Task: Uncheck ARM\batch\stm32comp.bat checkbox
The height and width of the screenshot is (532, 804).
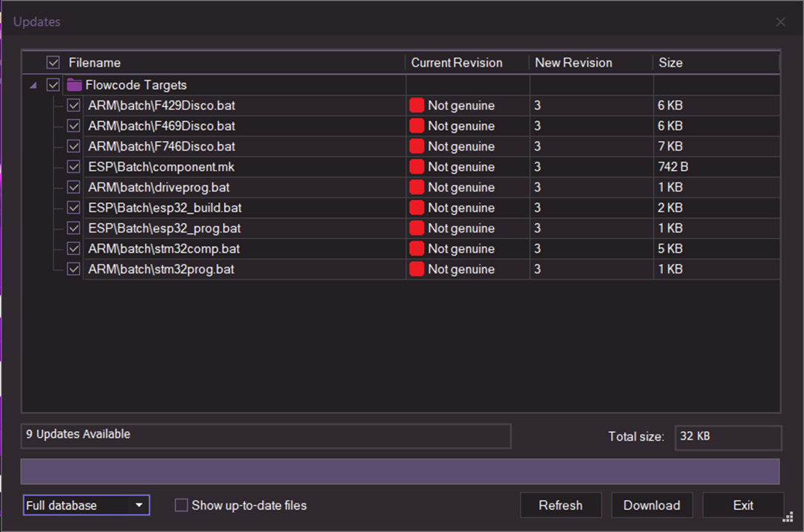Action: (74, 248)
